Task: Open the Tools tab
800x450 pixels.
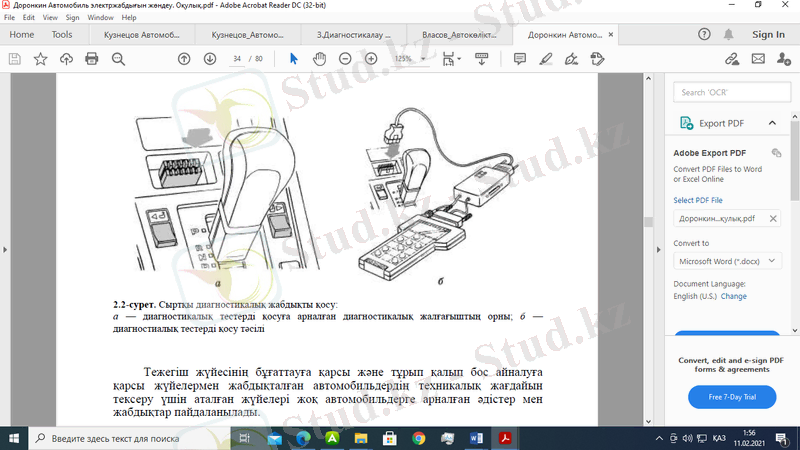Action: click(62, 34)
